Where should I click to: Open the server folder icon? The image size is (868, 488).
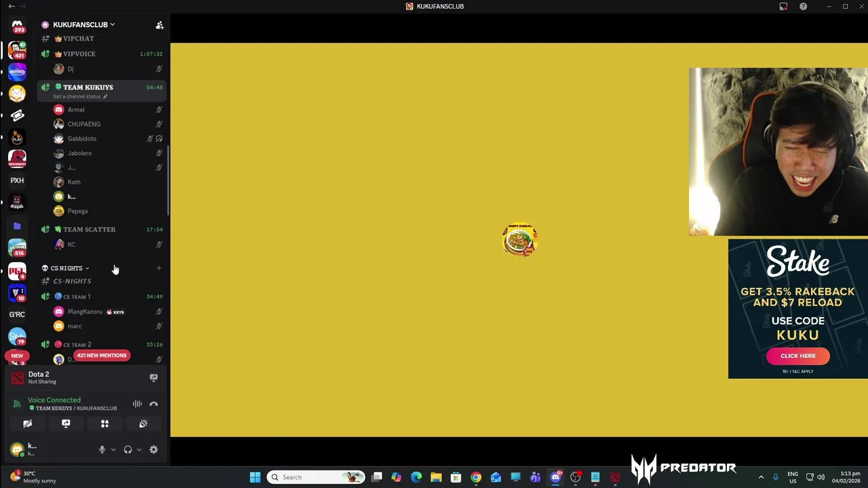coord(17,226)
